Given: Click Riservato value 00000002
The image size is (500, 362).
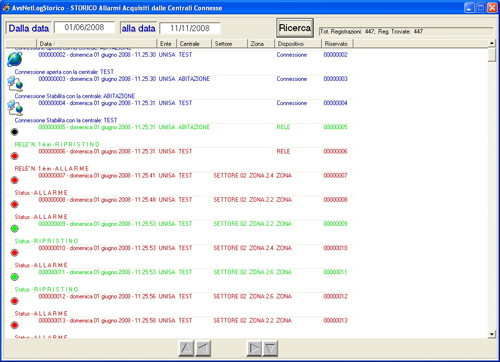Looking at the screenshot, I should (335, 55).
